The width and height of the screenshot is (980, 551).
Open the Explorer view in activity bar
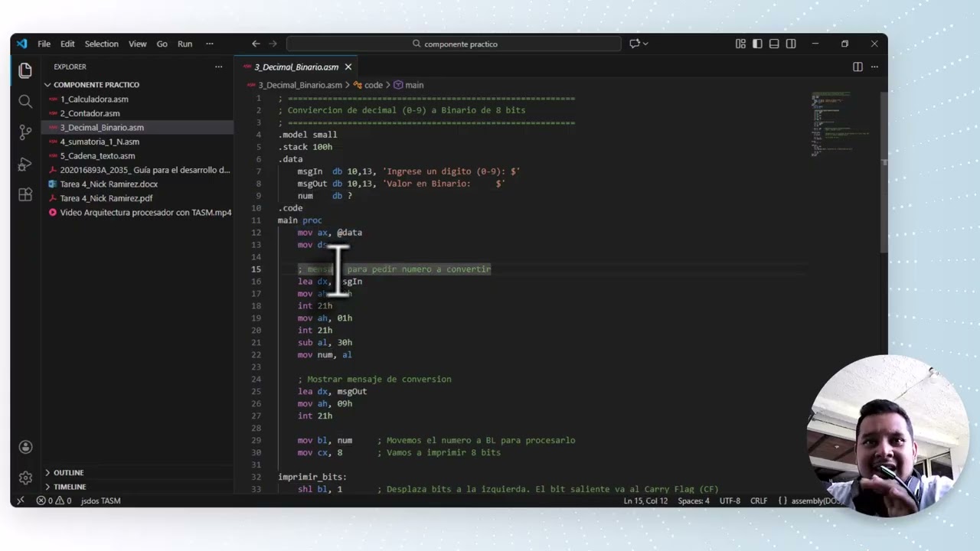pyautogui.click(x=25, y=70)
